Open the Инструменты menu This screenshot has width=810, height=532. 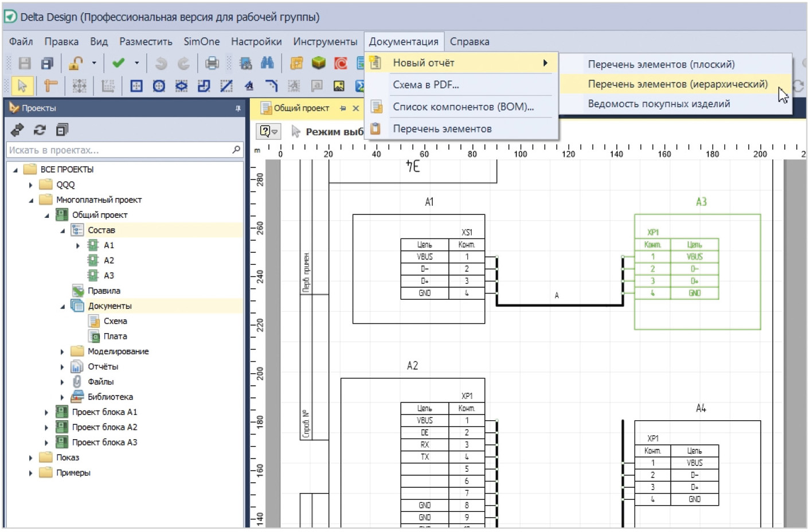point(325,42)
